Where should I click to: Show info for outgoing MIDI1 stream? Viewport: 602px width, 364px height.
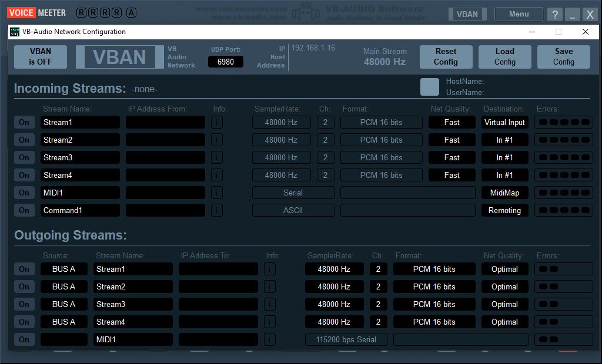click(x=270, y=340)
